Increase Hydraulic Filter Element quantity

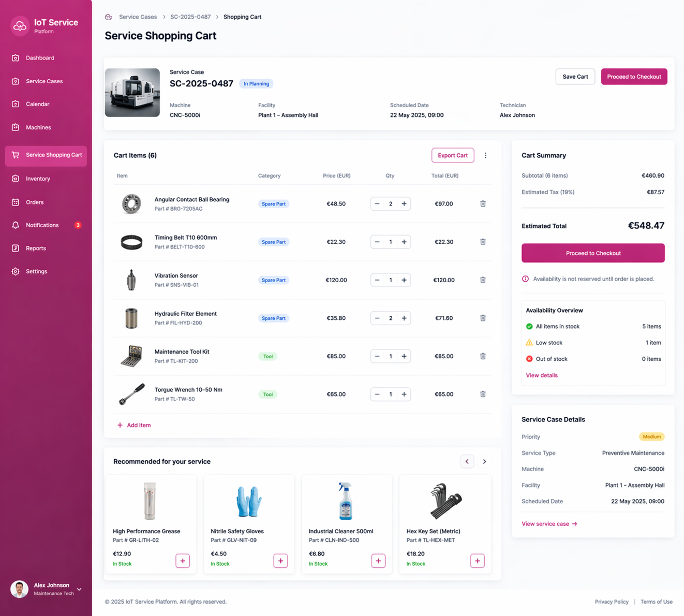tap(404, 318)
